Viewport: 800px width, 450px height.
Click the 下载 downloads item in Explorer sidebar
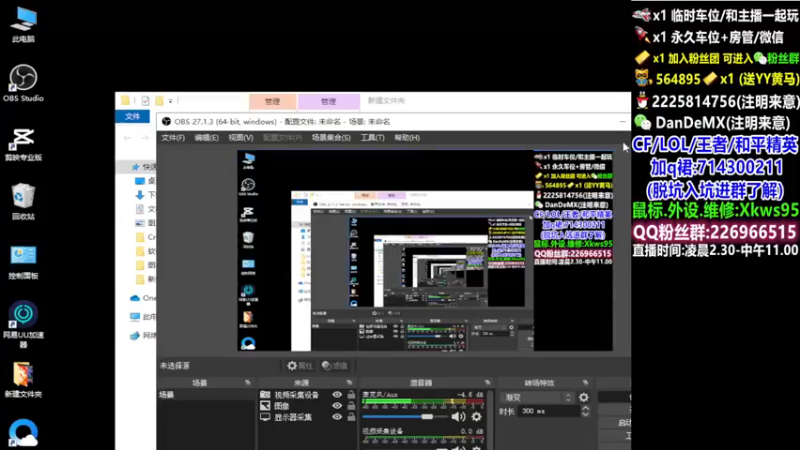[145, 195]
